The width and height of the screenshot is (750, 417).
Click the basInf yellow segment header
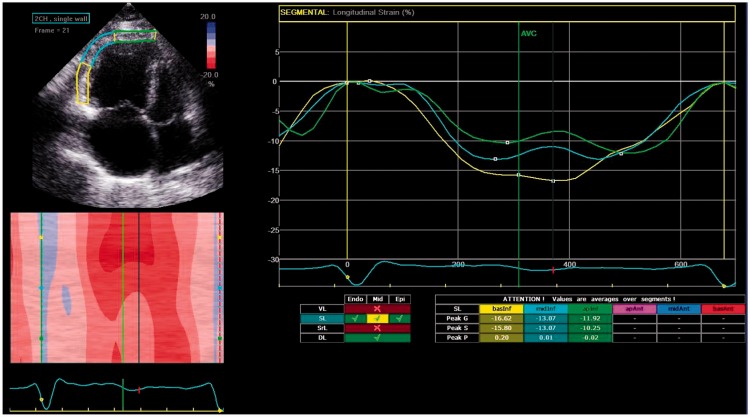(x=501, y=309)
